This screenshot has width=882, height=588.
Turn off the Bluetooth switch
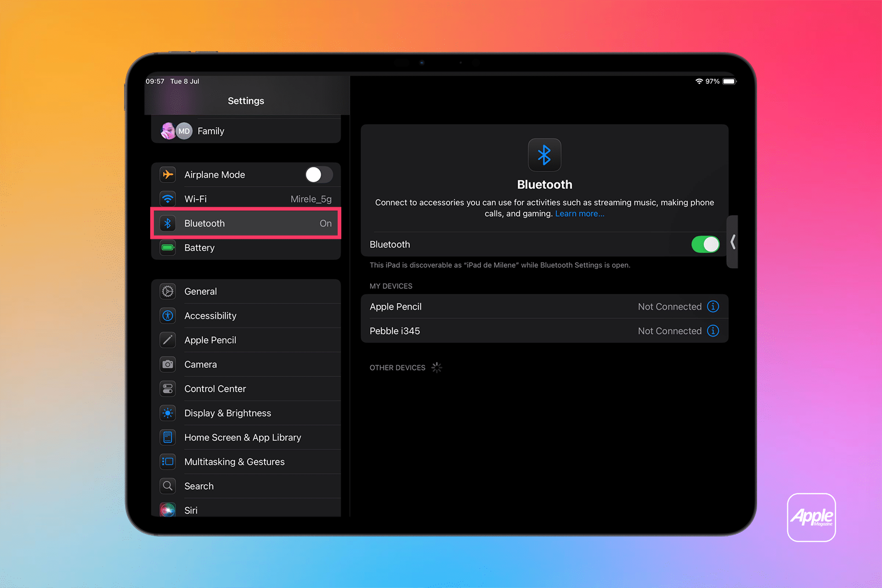pos(705,244)
